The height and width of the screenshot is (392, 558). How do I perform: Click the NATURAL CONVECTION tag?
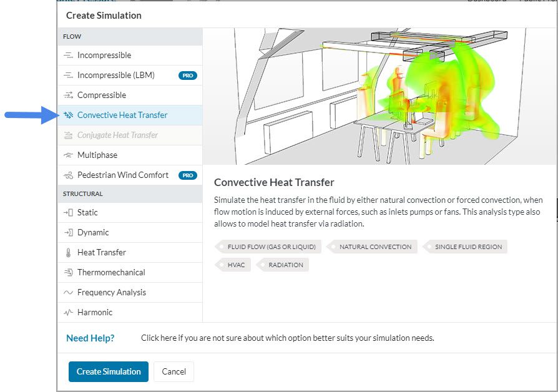coord(374,247)
